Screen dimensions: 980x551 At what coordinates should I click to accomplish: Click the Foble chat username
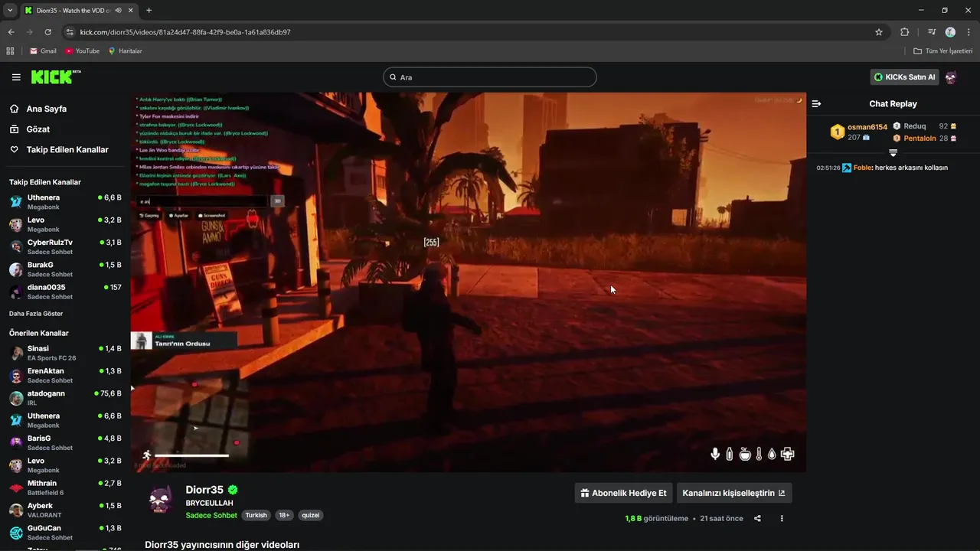pos(862,168)
